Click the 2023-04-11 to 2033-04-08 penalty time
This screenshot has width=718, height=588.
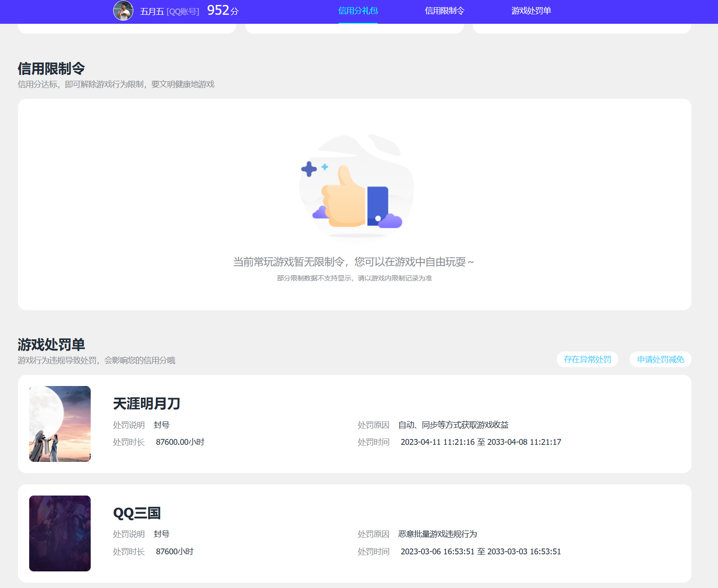point(481,442)
